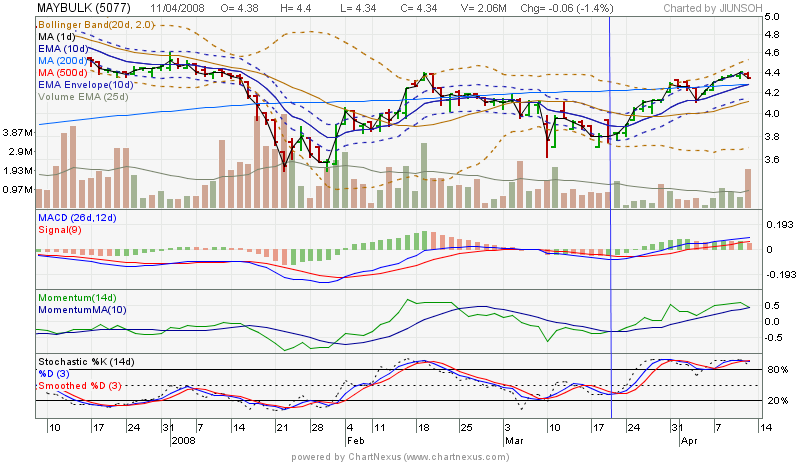The image size is (800, 463).
Task: Select the 11/04/2008 date in header
Action: (178, 9)
